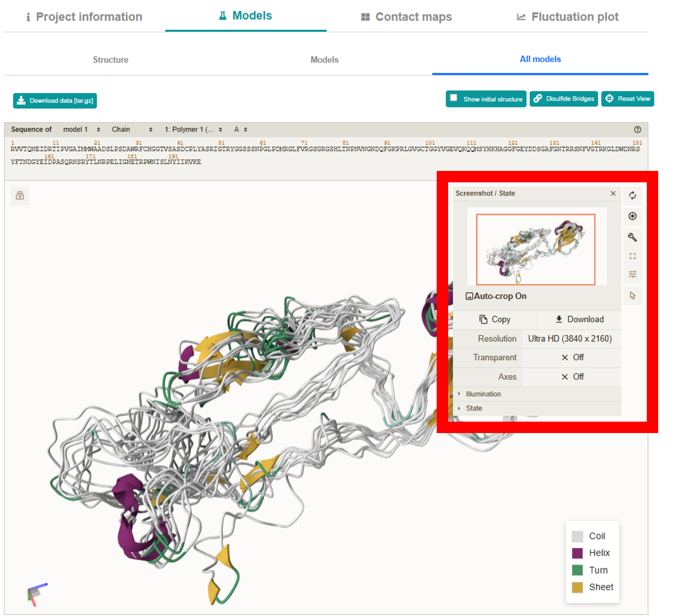
Task: Click the Sheet legend color swatch
Action: pos(577,588)
